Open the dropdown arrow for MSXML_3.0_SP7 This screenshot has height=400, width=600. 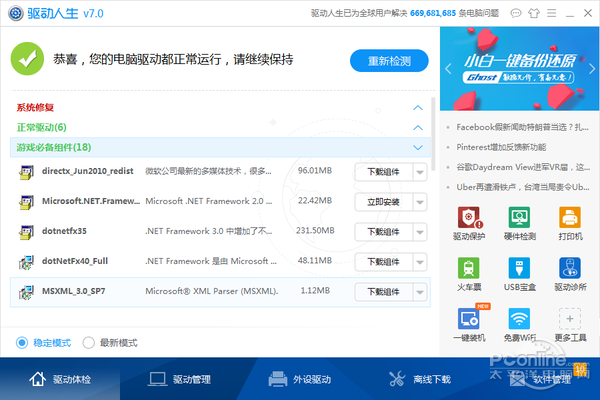(x=420, y=292)
